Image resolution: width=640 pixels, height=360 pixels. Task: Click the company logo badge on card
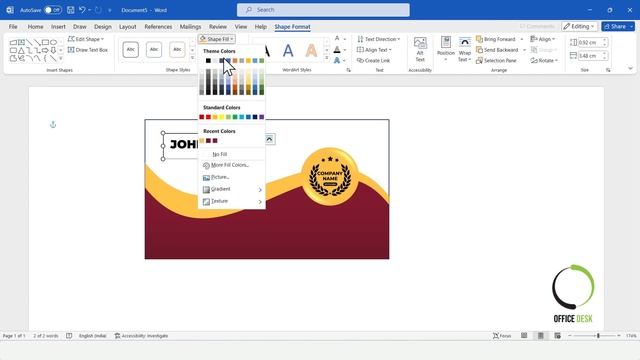pyautogui.click(x=330, y=176)
